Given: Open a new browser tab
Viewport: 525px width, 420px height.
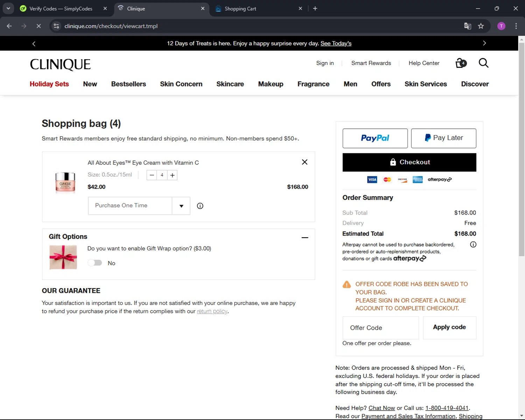Looking at the screenshot, I should point(315,8).
